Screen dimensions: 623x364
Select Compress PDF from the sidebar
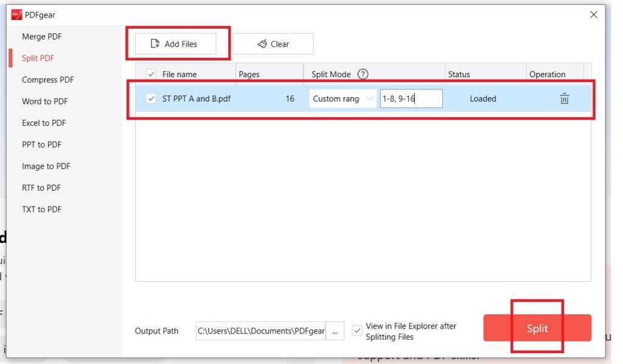[48, 80]
